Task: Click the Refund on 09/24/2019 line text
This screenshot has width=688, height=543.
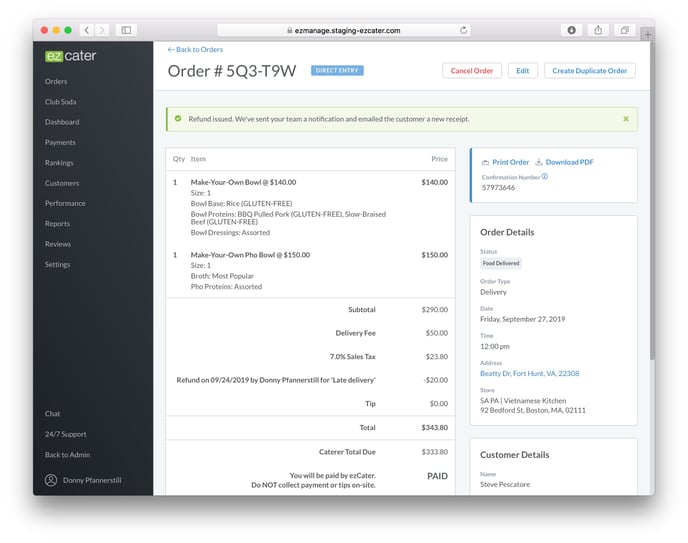Action: 276,380
